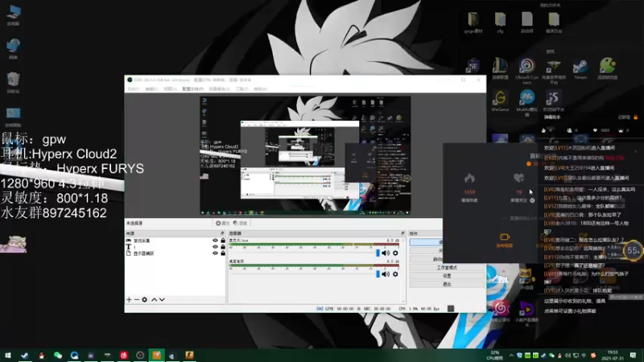Image resolution: width=644 pixels, height=362 pixels.
Task: Click the Exit button in OBS controls
Action: 447,284
